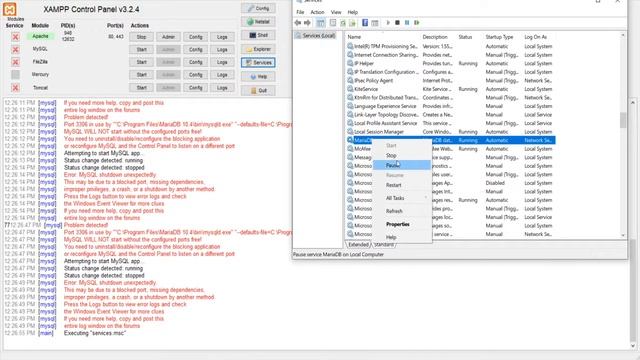Open the Action menu in Services
The height and width of the screenshot is (360, 640).
[x=317, y=12]
